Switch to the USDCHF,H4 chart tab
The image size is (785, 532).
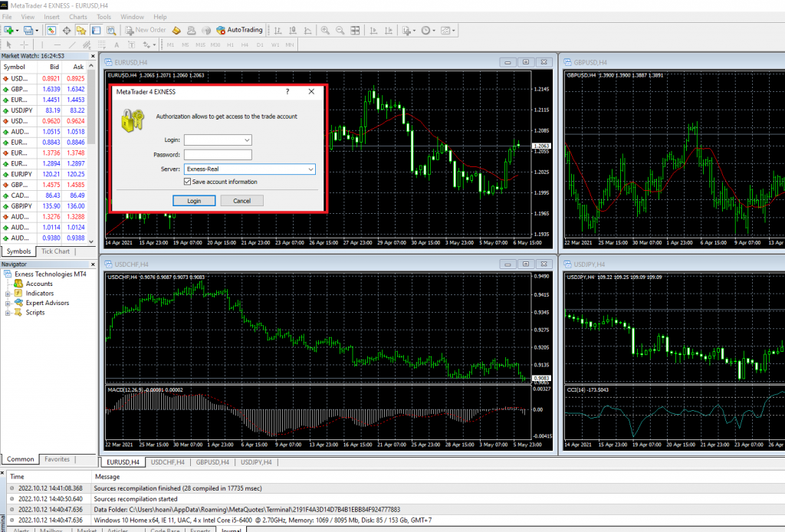pyautogui.click(x=168, y=462)
